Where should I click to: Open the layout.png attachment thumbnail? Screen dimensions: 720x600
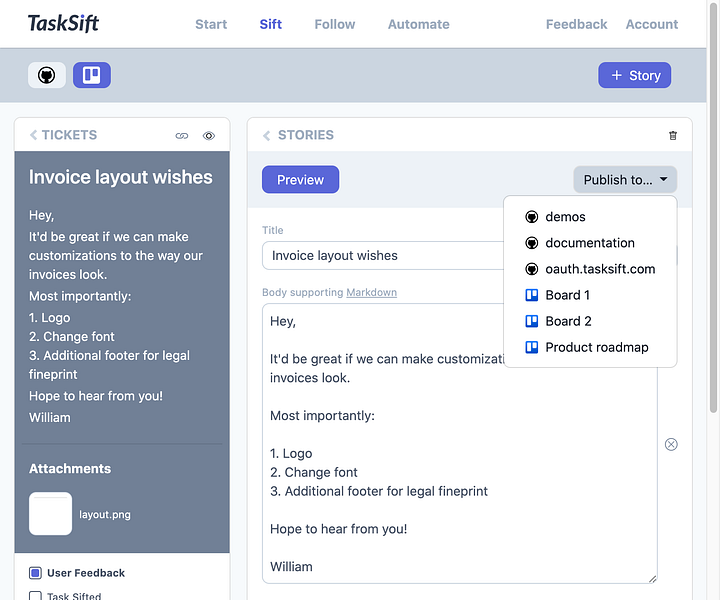pyautogui.click(x=51, y=514)
